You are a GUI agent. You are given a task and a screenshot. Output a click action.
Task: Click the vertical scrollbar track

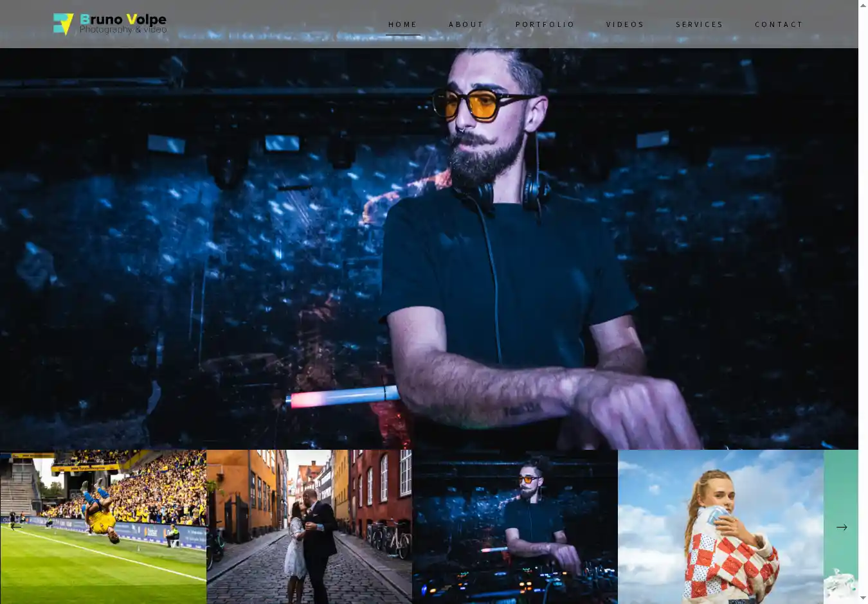coord(863,321)
